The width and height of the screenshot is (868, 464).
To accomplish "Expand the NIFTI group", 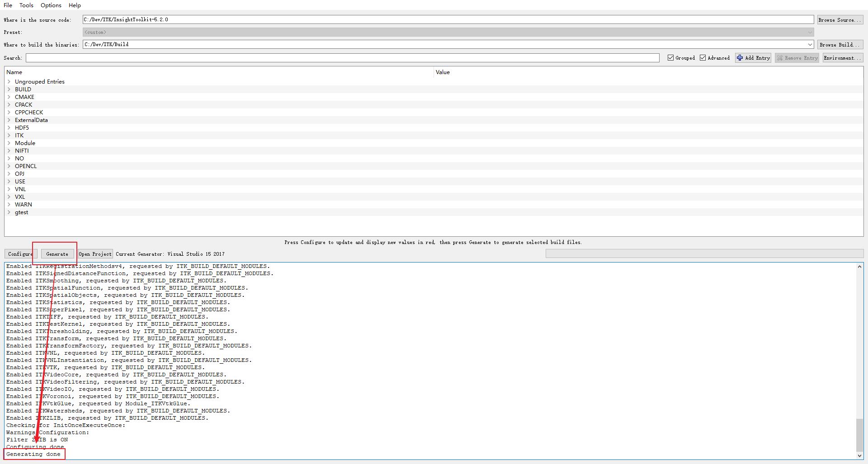I will (x=9, y=151).
